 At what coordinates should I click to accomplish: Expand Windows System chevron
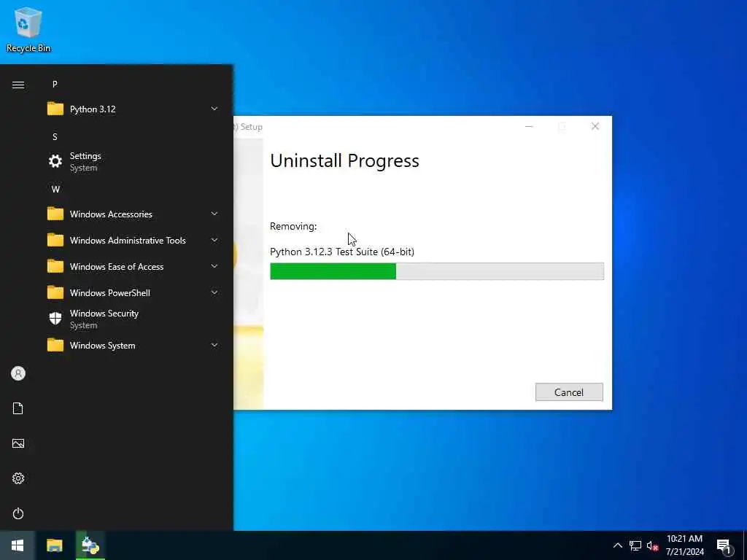point(214,345)
